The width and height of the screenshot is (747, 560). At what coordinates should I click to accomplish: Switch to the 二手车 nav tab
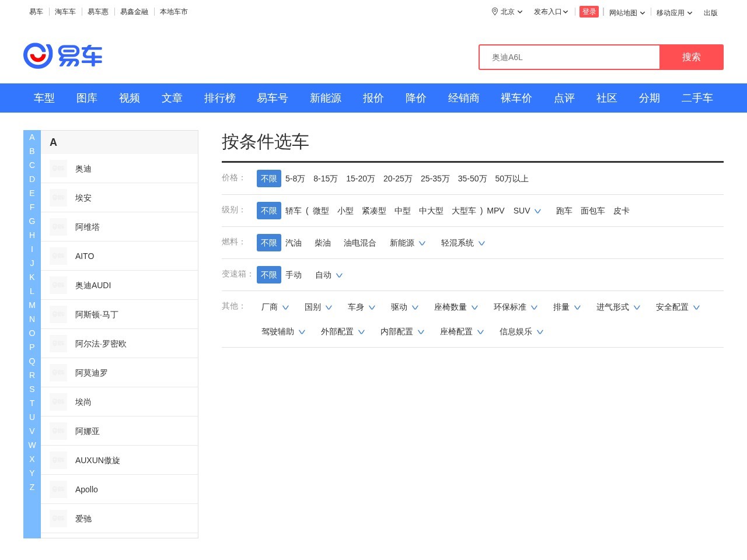click(x=697, y=98)
